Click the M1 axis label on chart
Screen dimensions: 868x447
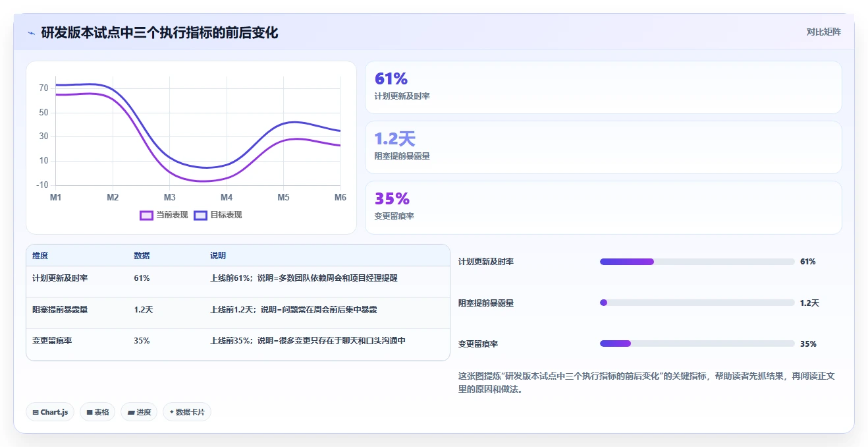click(56, 197)
